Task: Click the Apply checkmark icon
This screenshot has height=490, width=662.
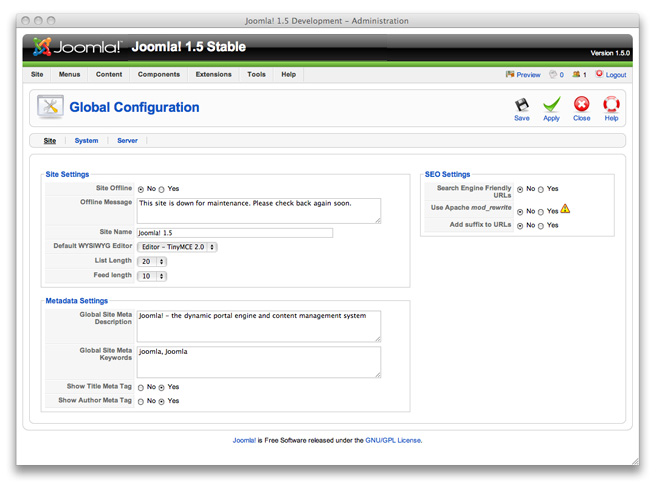Action: 551,105
